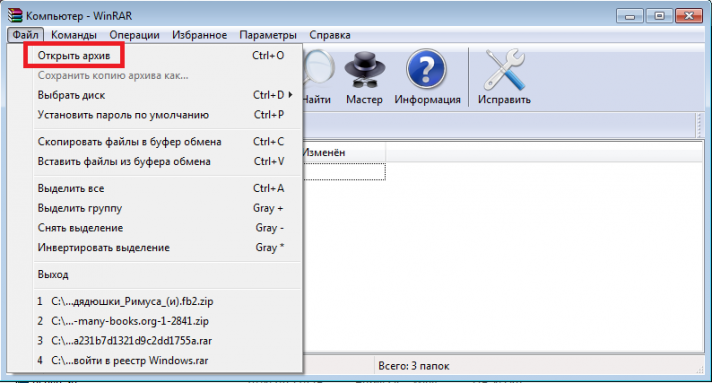Click the Информация toolbar icon

point(427,77)
